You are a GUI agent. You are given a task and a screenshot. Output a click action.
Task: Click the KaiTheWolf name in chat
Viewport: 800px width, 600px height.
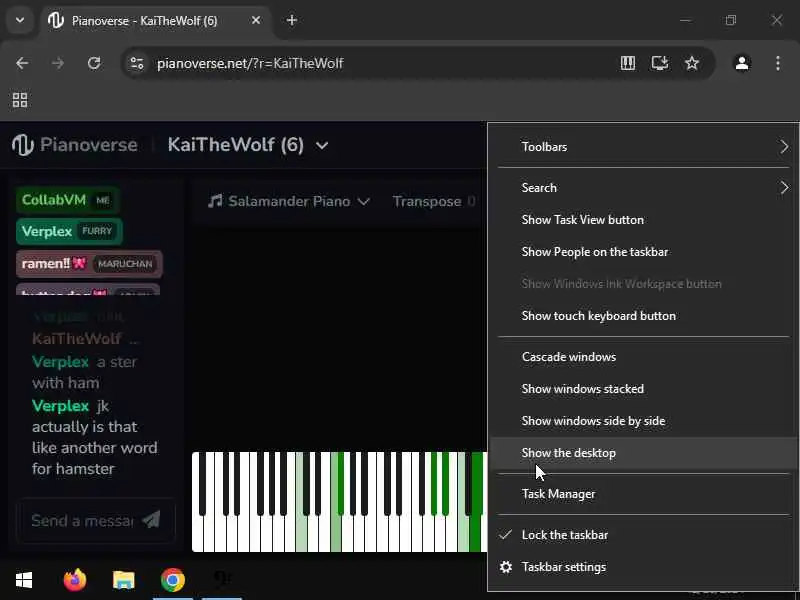point(77,339)
